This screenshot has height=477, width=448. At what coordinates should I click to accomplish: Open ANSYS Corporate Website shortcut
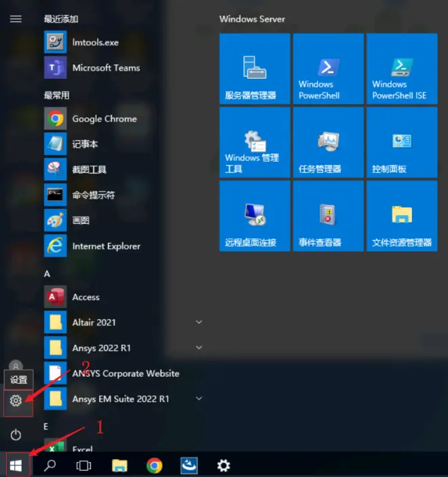click(x=124, y=373)
